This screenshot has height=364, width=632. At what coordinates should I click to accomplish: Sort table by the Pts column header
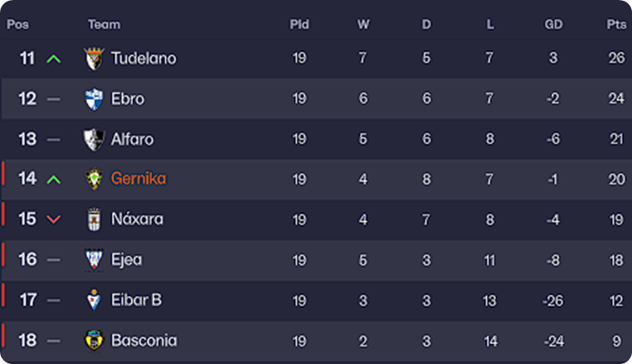[x=616, y=24]
